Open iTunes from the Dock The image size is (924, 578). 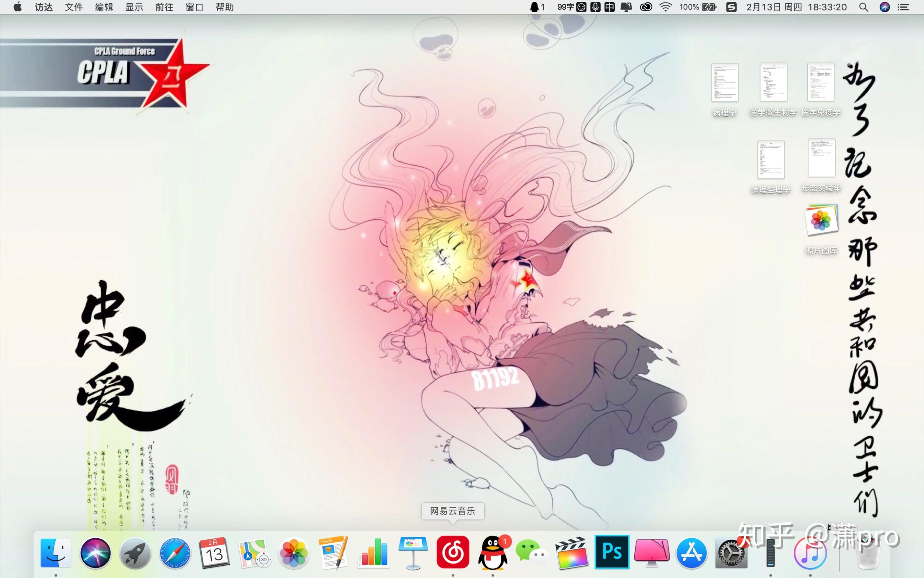pos(810,553)
